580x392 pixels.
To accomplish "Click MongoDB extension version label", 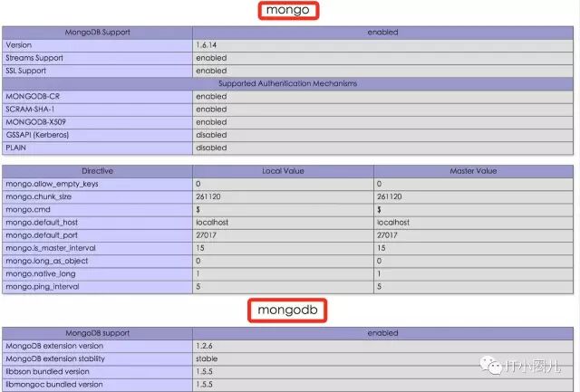I will pyautogui.click(x=54, y=346).
